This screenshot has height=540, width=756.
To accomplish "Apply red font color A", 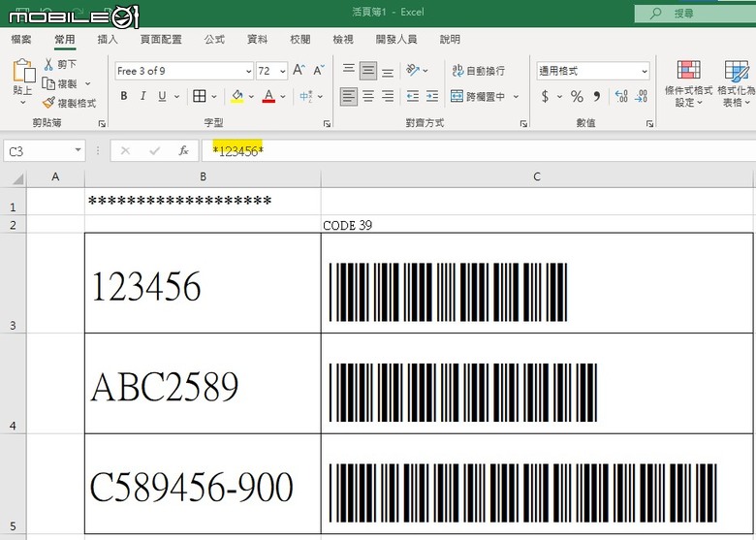I will (x=269, y=96).
